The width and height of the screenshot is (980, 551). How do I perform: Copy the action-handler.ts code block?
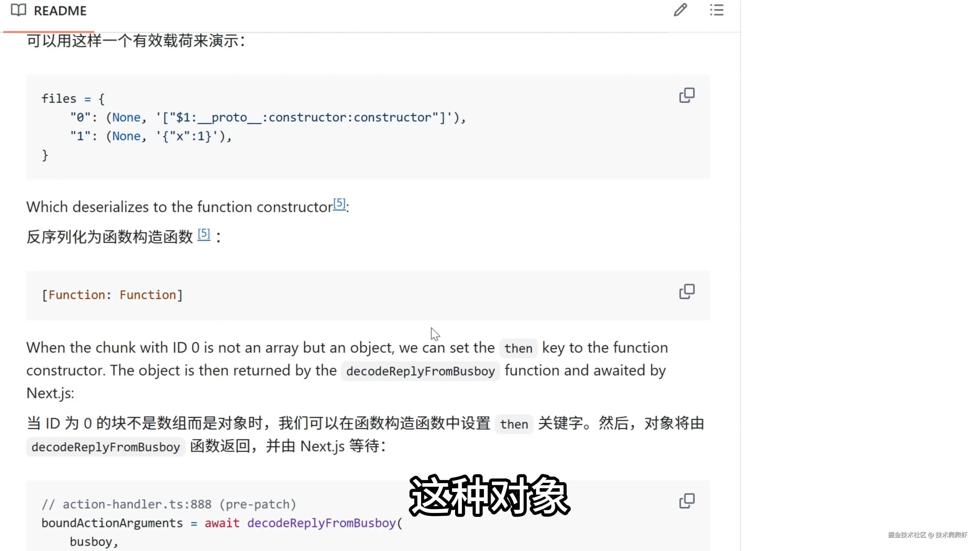coord(687,501)
